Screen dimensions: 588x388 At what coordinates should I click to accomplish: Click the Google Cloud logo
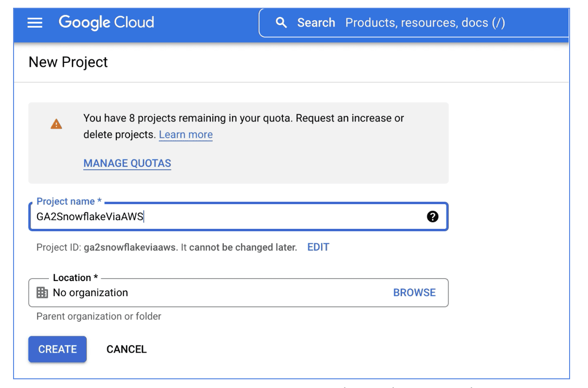point(107,23)
